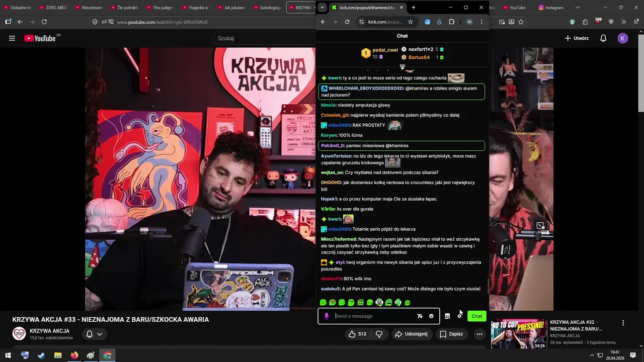This screenshot has height=362, width=644.
Task: Open a new tab in Kick window
Action: [413, 8]
